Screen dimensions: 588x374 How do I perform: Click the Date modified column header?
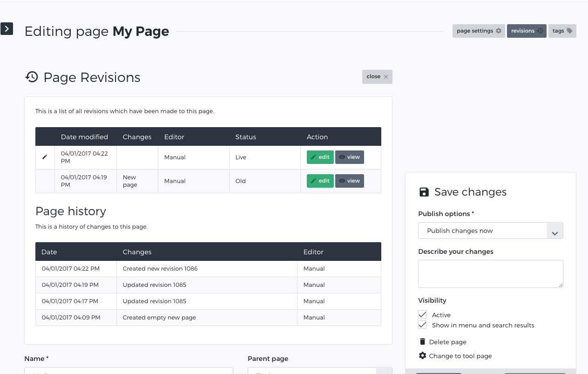tap(84, 137)
